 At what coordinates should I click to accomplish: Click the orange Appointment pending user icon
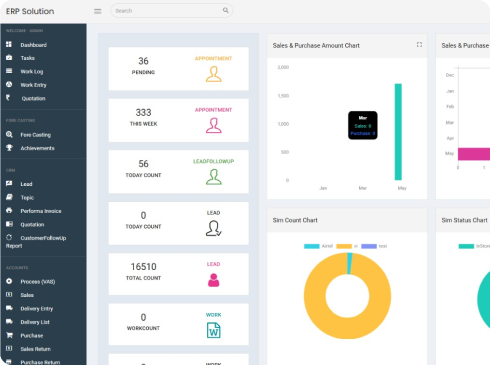point(213,74)
